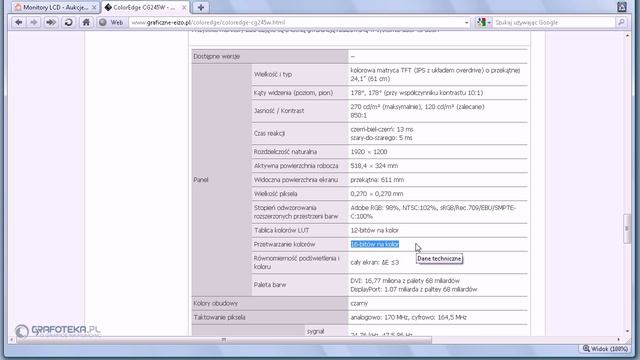640x360 pixels.
Task: Click the 'Wielkość i typ' label
Action: 273,74
